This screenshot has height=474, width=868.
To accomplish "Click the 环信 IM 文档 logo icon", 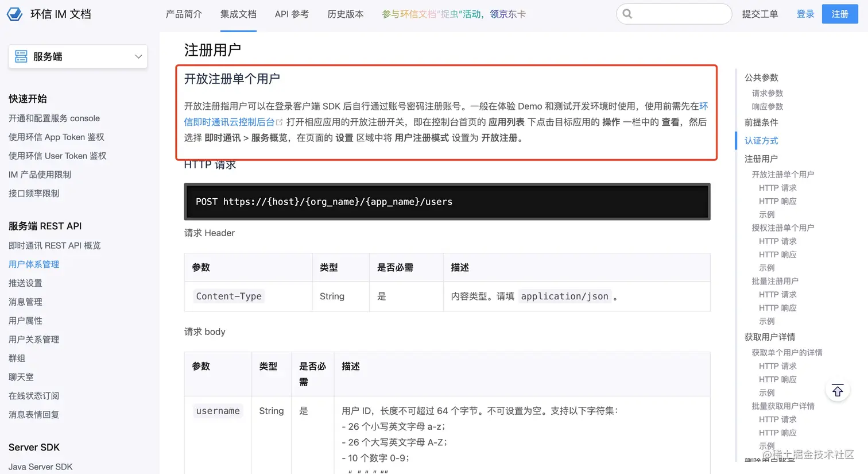I will coord(14,14).
